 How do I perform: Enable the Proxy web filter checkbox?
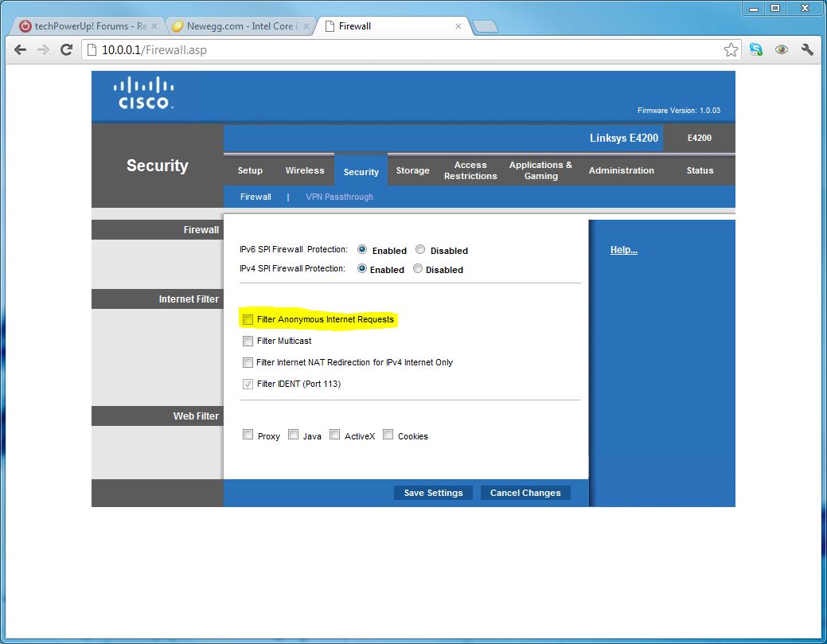click(x=248, y=435)
